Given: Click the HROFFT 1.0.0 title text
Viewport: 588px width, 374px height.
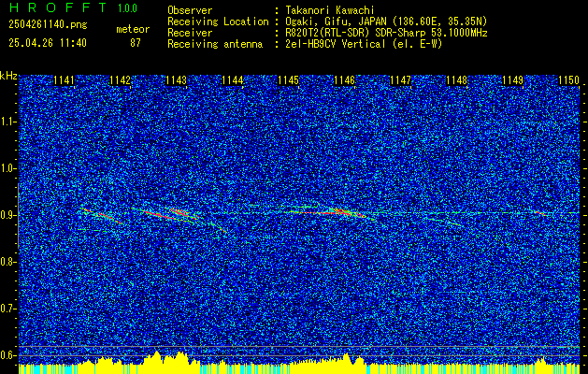Looking at the screenshot, I should pos(74,7).
